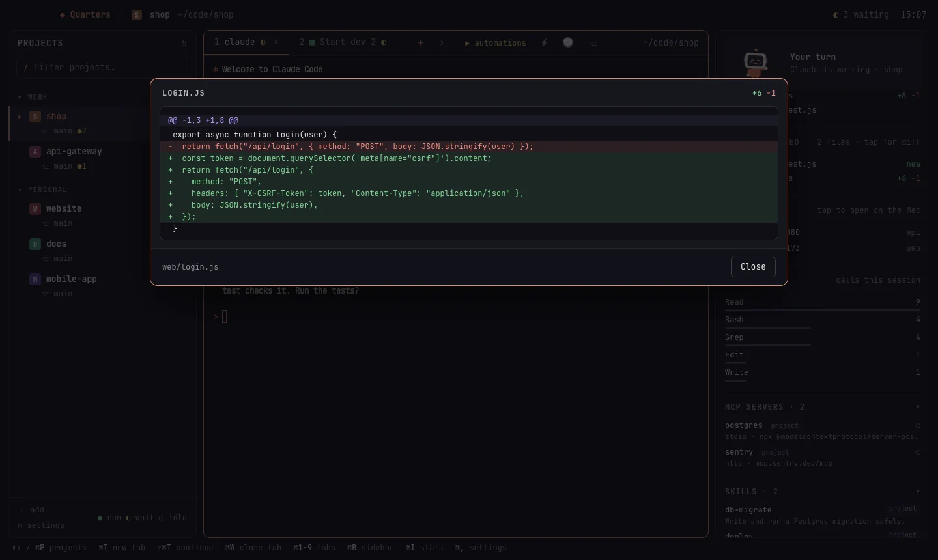Toggle the sentry MCP server status
938x560 pixels.
point(918,453)
